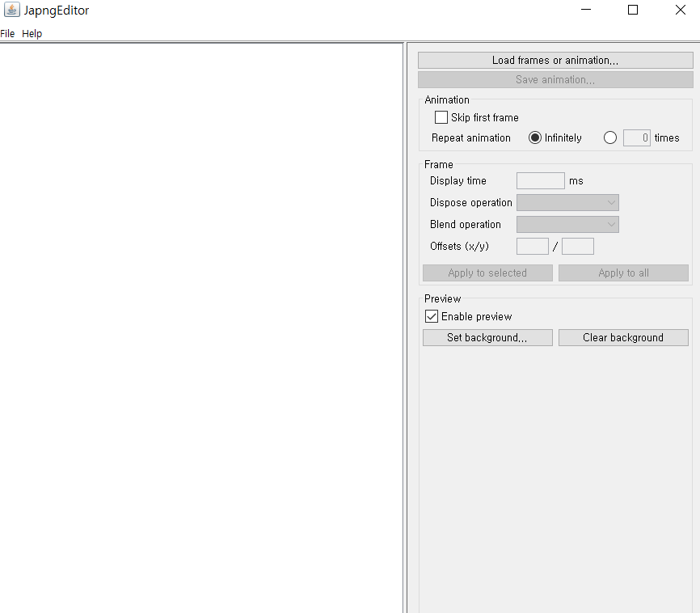Click the Save animation button
Screen dimensions: 700x613
click(555, 80)
